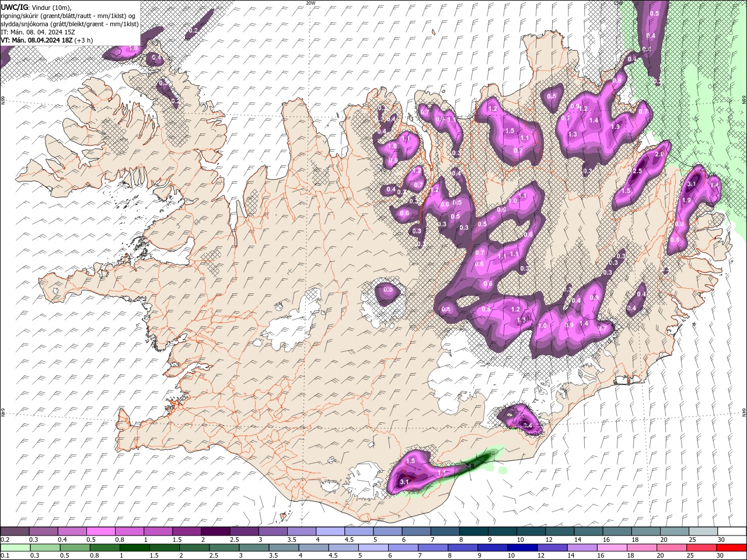Select the 'VT: Mán. 08.04.2024 18Z' valid time

(36, 40)
